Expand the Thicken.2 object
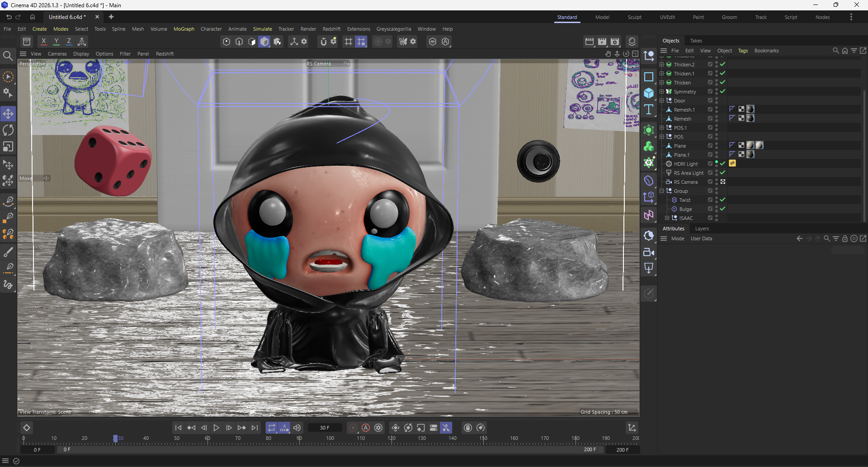This screenshot has height=467, width=868. pos(662,64)
